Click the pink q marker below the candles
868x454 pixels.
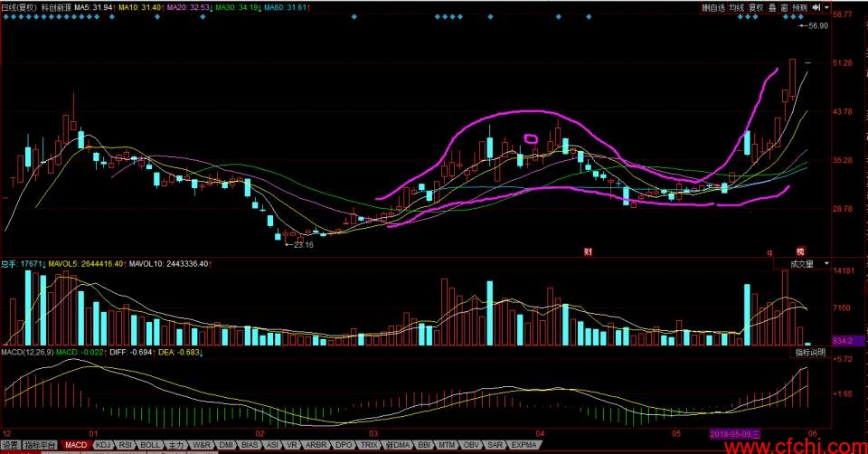click(769, 252)
